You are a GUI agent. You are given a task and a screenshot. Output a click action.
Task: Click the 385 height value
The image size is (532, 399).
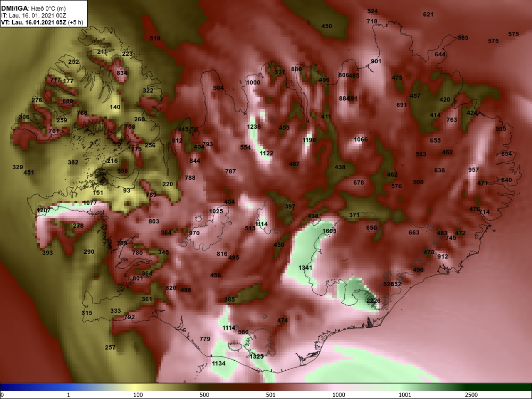click(229, 300)
